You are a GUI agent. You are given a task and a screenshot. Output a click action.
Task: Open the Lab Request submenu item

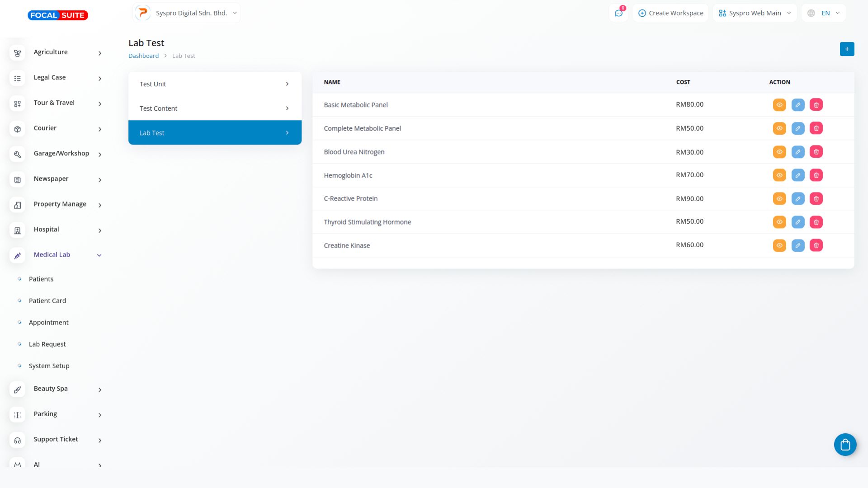point(47,344)
